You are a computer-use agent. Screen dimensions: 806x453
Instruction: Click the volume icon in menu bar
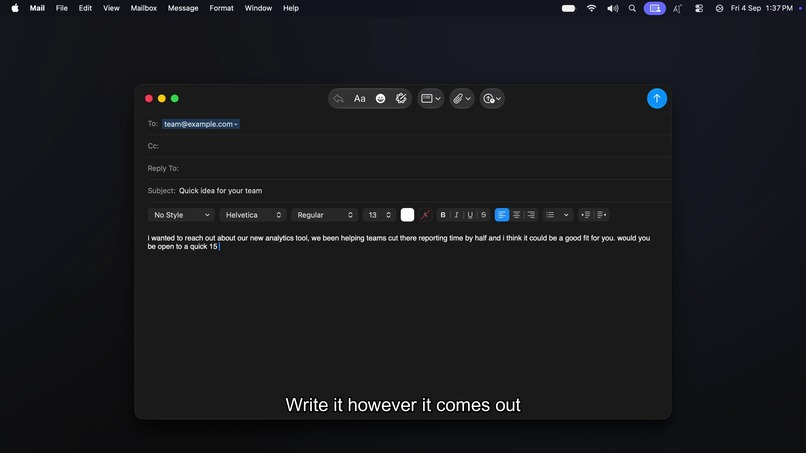point(612,8)
